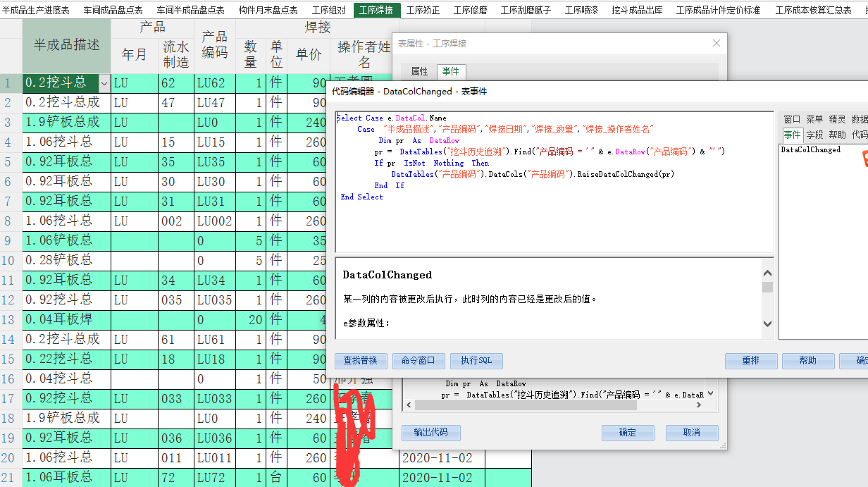Click the 半成品描述 column header
This screenshot has width=868, height=487.
click(x=67, y=45)
